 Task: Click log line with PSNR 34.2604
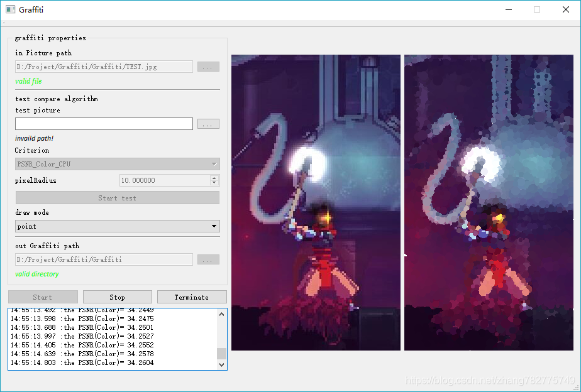[x=82, y=362]
